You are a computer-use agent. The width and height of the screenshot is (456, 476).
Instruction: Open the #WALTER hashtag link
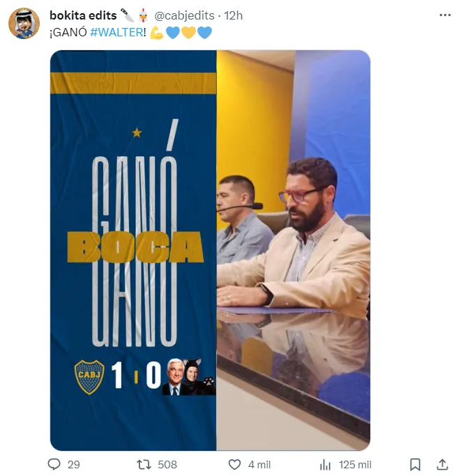point(118,32)
